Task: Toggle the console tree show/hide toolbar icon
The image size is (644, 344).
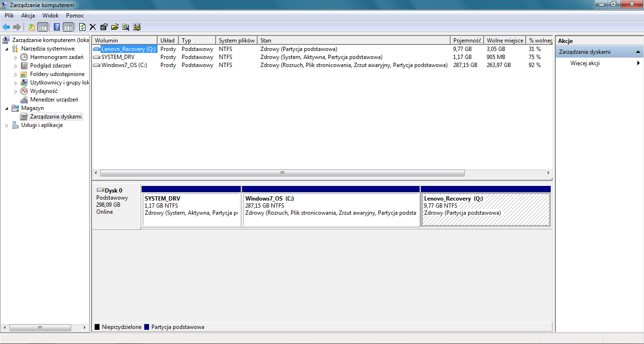Action: click(42, 27)
